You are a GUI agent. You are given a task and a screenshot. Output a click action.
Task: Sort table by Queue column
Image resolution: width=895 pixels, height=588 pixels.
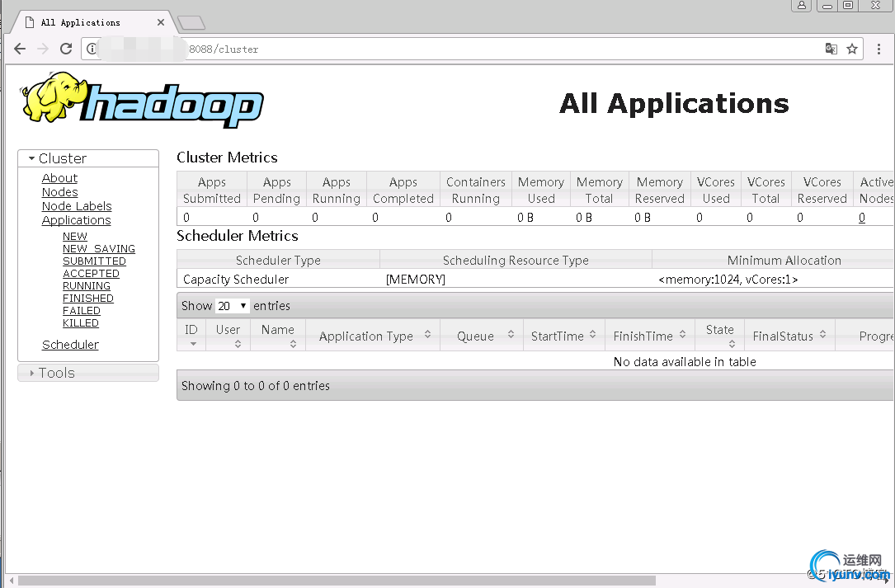(x=482, y=335)
